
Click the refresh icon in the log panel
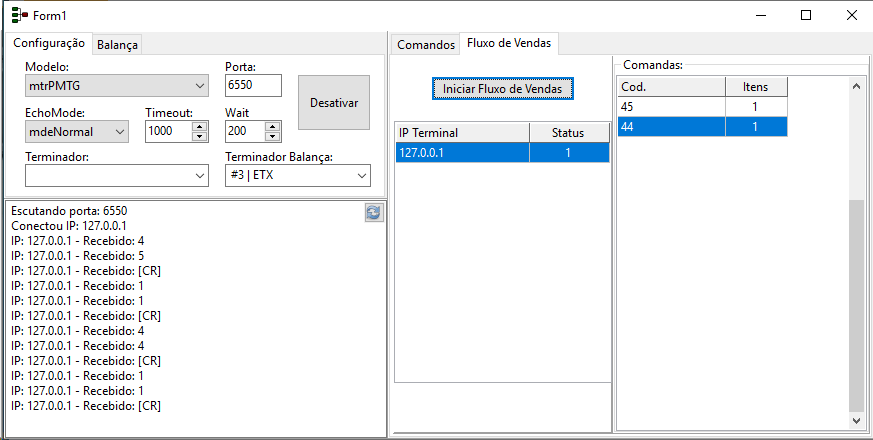coord(374,212)
